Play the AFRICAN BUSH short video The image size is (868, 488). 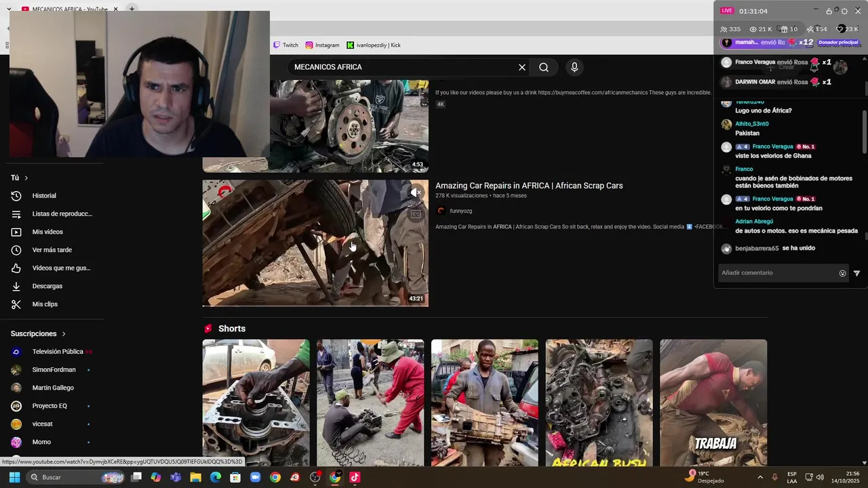(599, 403)
